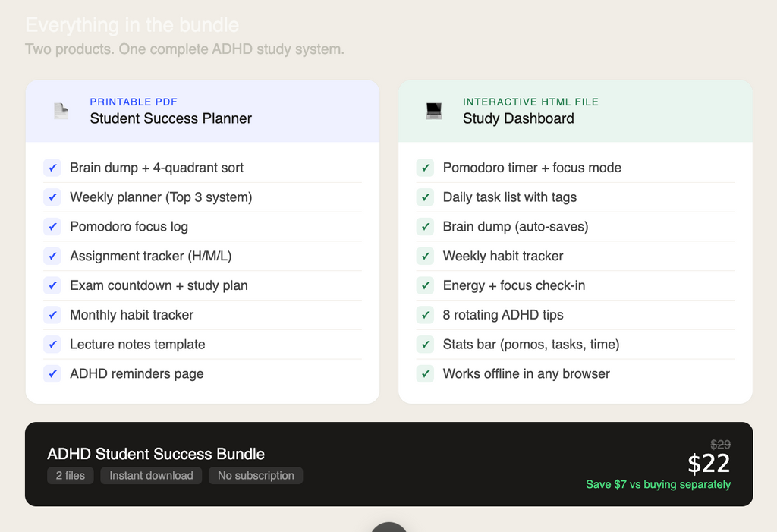Click the Study Dashboard heading
This screenshot has height=532, width=777.
[518, 118]
